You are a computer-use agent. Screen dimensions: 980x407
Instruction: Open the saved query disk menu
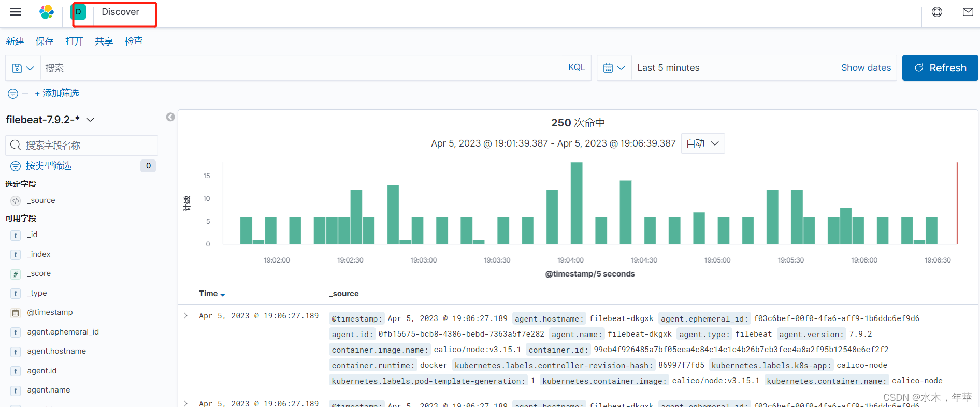pyautogui.click(x=23, y=68)
